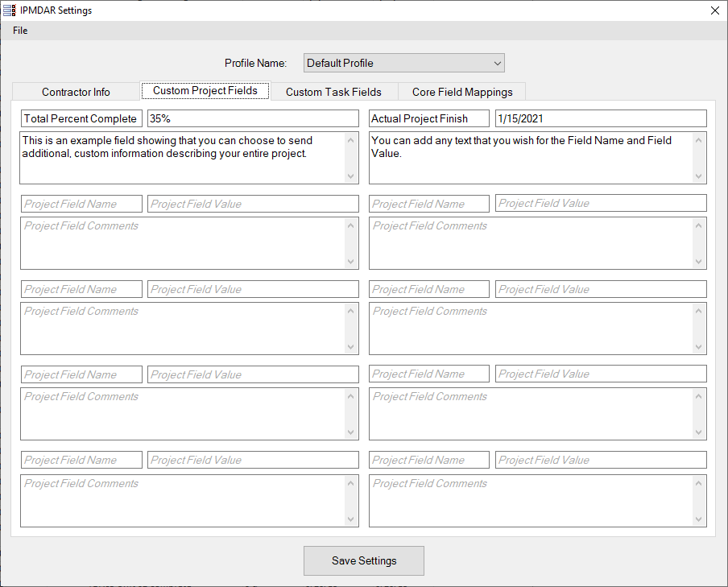Open the File menu

click(20, 31)
